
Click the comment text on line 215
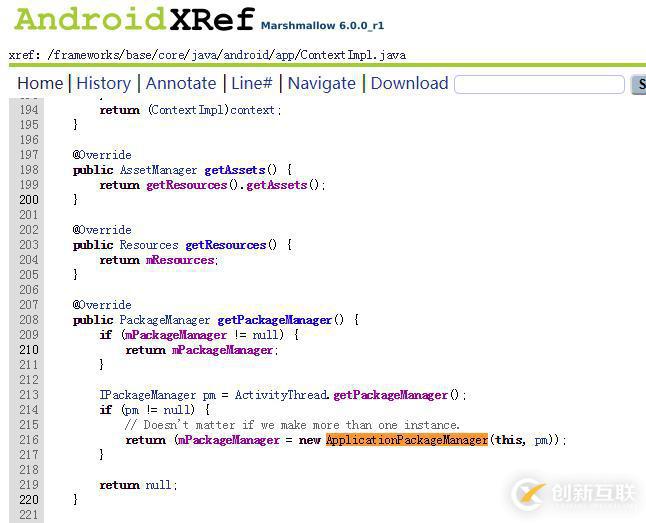[x=292, y=425]
